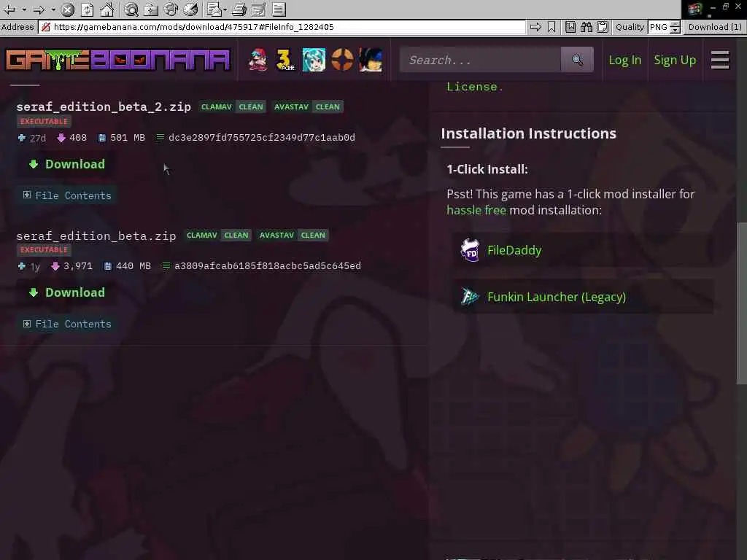The height and width of the screenshot is (560, 747).
Task: Click the GameBanana logo
Action: click(117, 60)
